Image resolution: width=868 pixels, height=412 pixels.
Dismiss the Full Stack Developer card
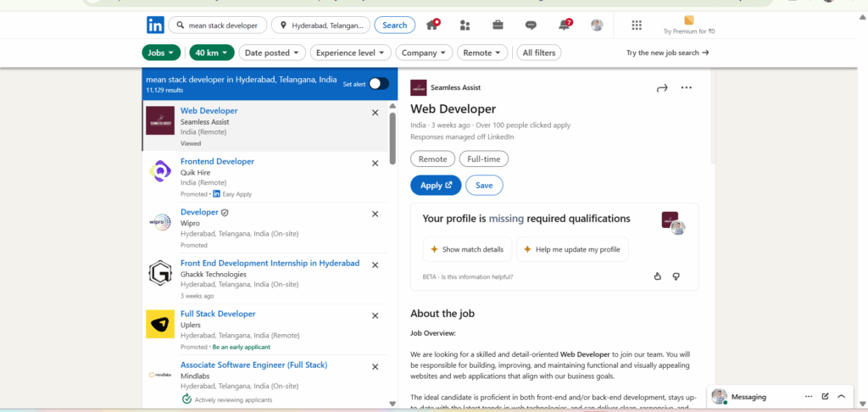pos(375,315)
